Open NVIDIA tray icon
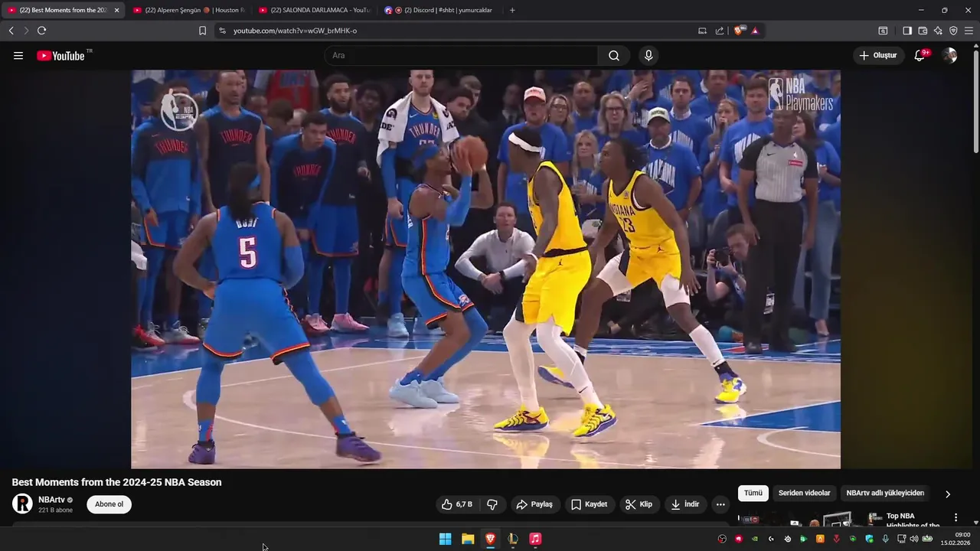Viewport: 980px width, 551px height. (x=755, y=539)
